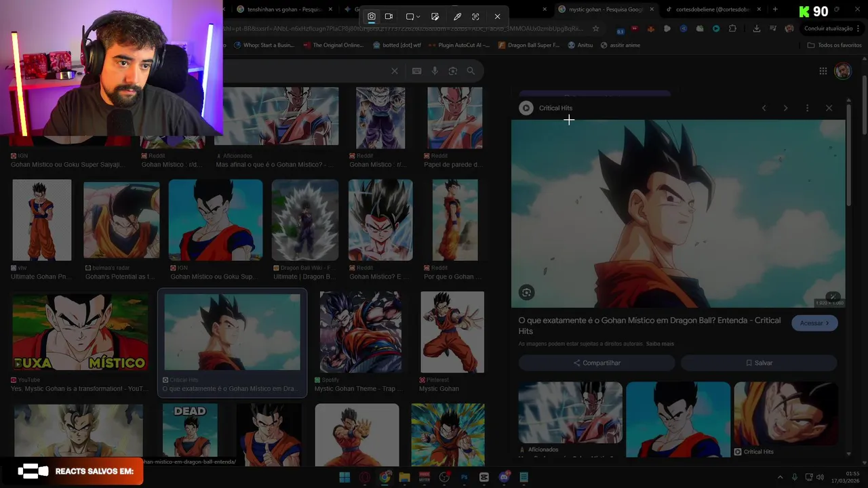This screenshot has height=488, width=868.
Task: Click the 'Salvar' save button
Action: 759,363
